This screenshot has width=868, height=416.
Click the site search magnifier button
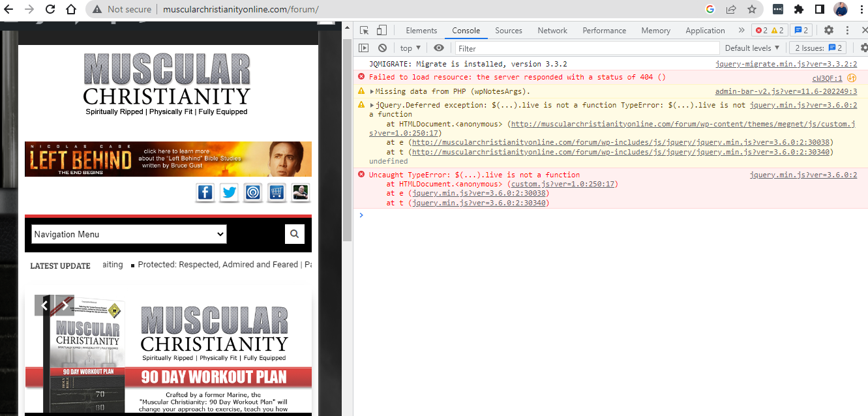295,234
